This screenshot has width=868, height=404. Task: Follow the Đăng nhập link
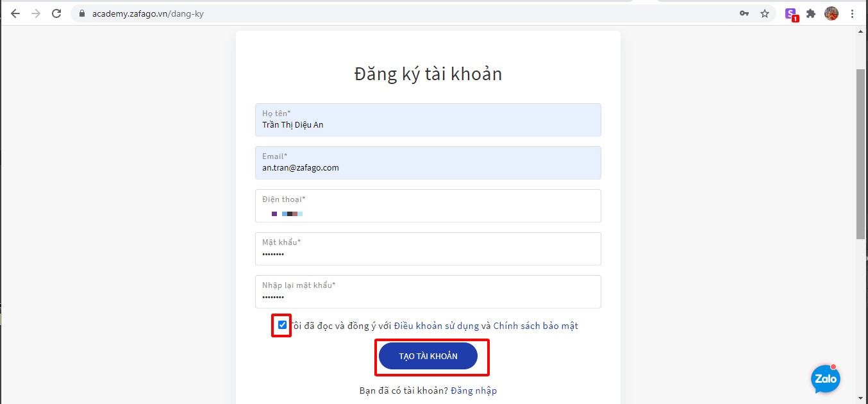pos(474,391)
